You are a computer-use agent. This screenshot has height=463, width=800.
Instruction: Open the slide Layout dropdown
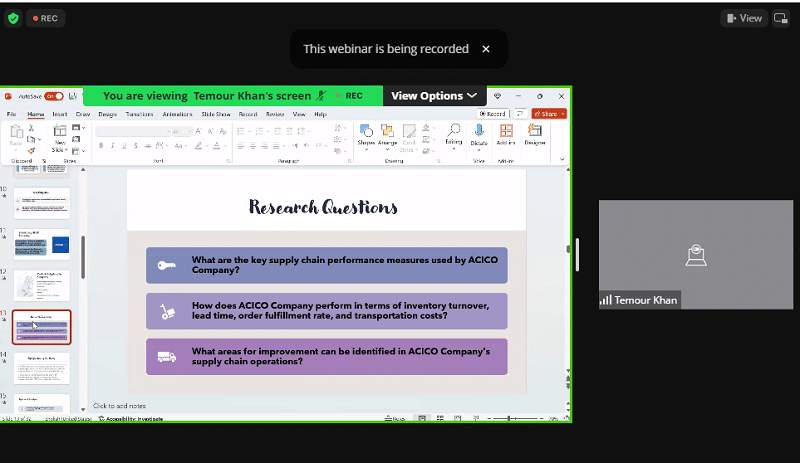[x=77, y=128]
